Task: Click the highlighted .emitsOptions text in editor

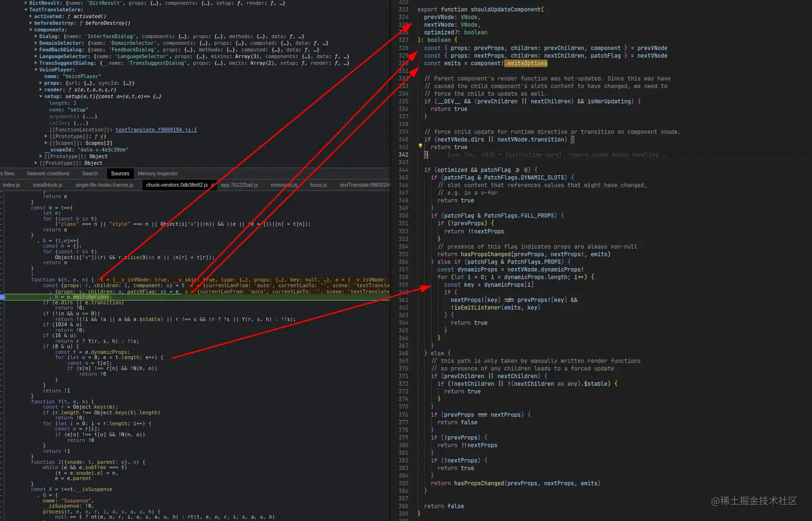Action: (526, 63)
